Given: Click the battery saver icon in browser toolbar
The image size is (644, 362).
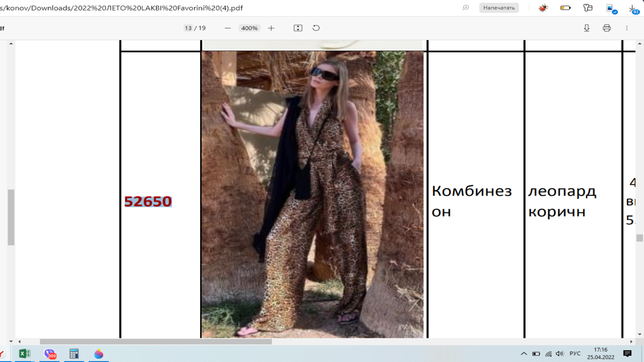Looking at the screenshot, I should pos(566,8).
